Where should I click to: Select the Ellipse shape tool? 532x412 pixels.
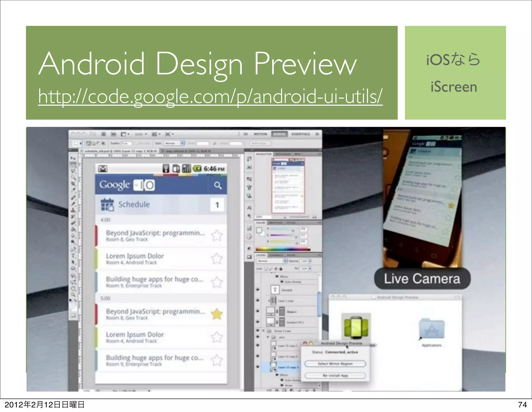pos(73,268)
